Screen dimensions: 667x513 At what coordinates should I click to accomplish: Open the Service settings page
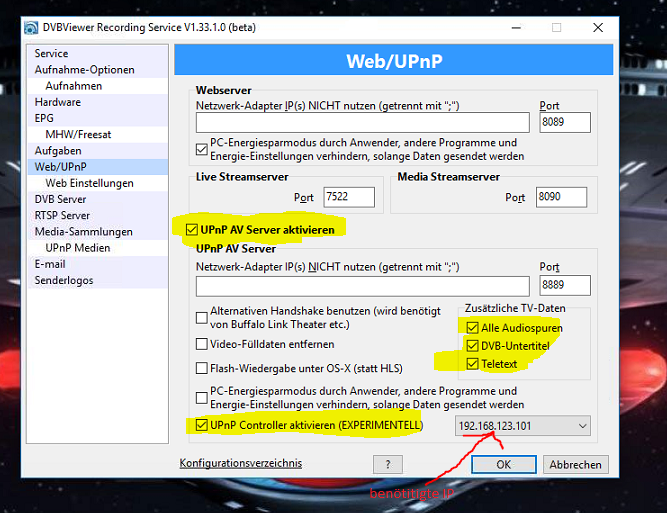(x=98, y=54)
